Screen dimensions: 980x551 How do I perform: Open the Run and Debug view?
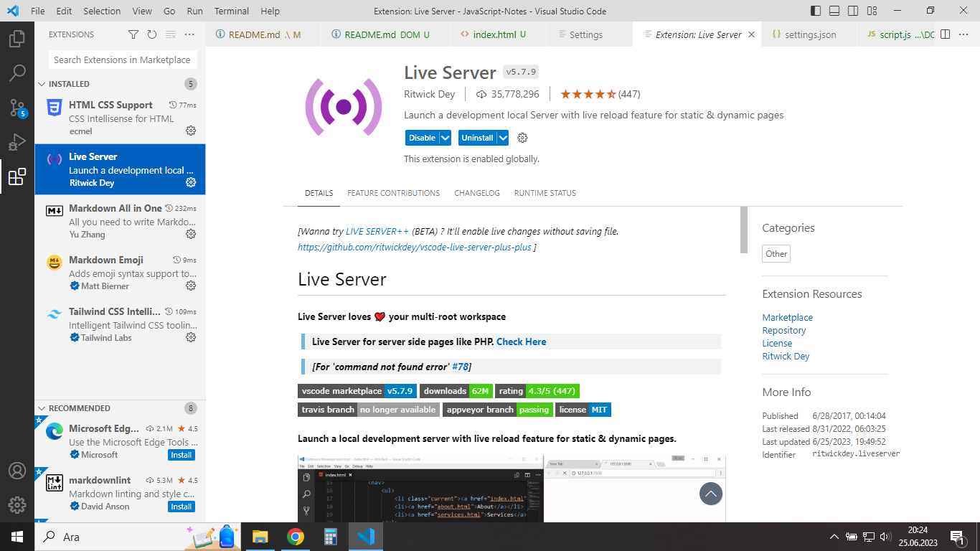(17, 142)
